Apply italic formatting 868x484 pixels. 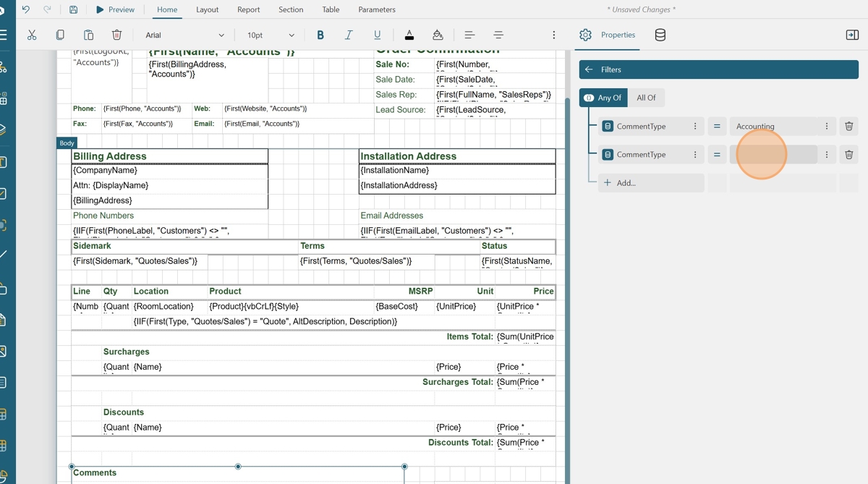pos(349,35)
